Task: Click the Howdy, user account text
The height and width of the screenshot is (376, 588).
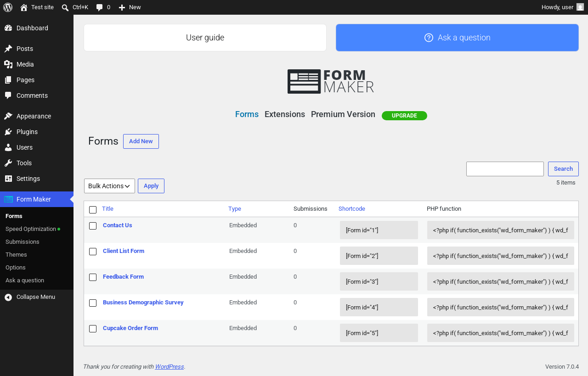Action: (x=557, y=7)
